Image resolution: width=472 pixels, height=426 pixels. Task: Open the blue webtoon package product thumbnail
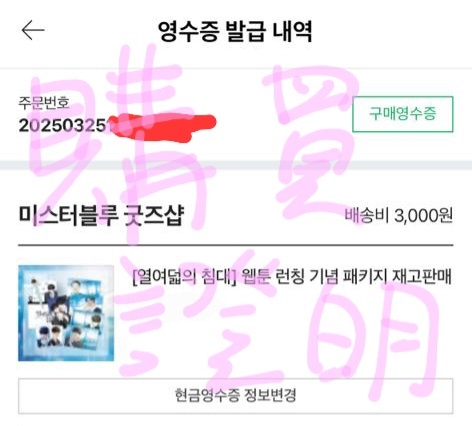66,313
